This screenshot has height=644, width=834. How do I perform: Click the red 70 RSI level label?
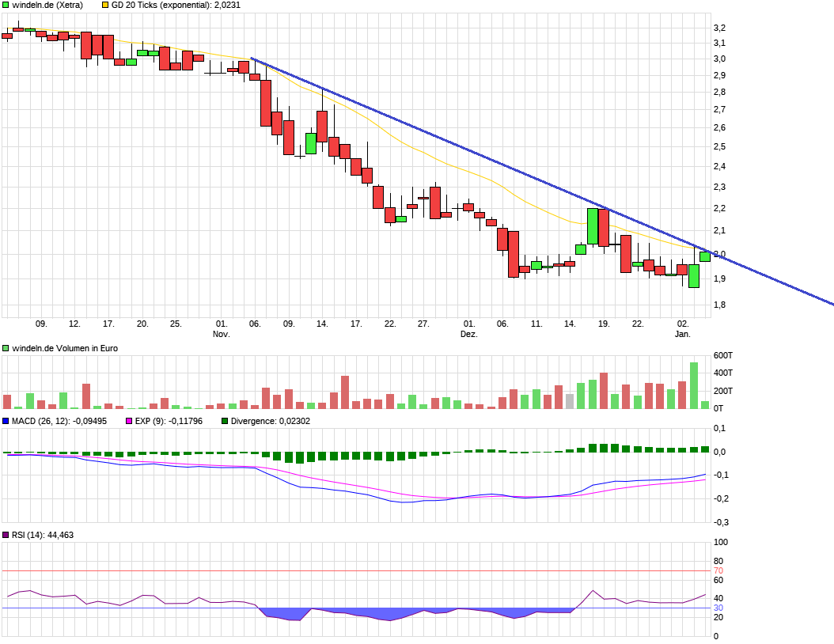pyautogui.click(x=718, y=570)
